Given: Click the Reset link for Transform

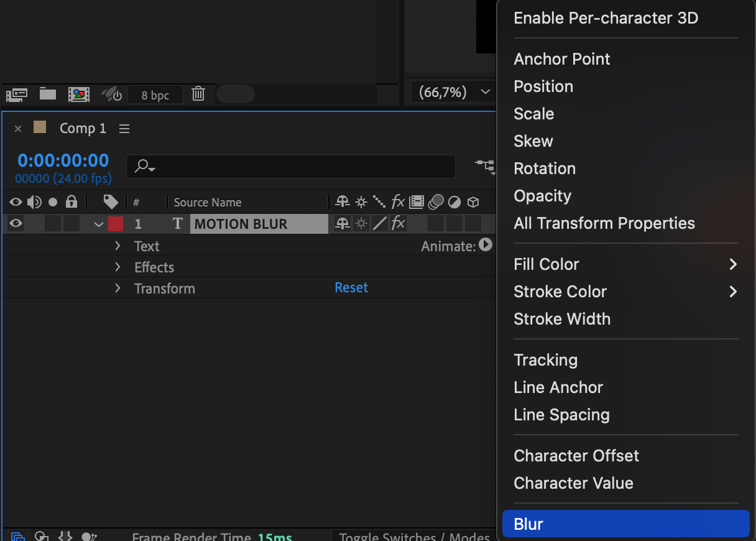Looking at the screenshot, I should 351,288.
